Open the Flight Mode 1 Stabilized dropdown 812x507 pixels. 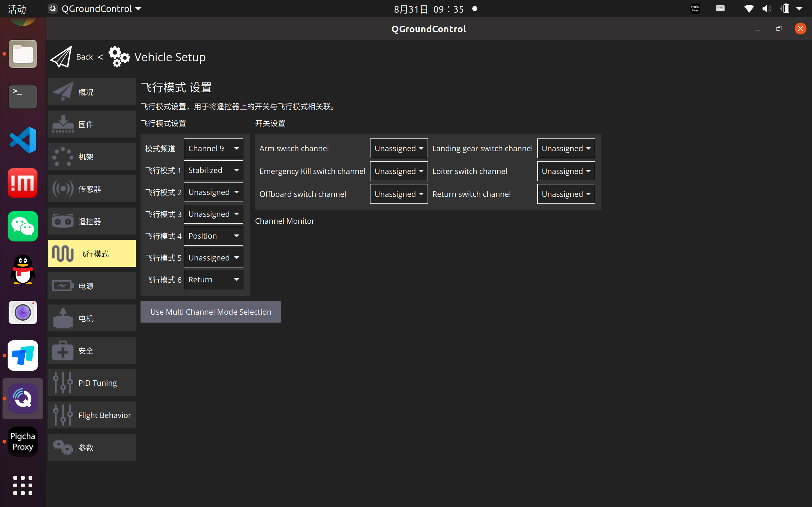[x=213, y=170]
